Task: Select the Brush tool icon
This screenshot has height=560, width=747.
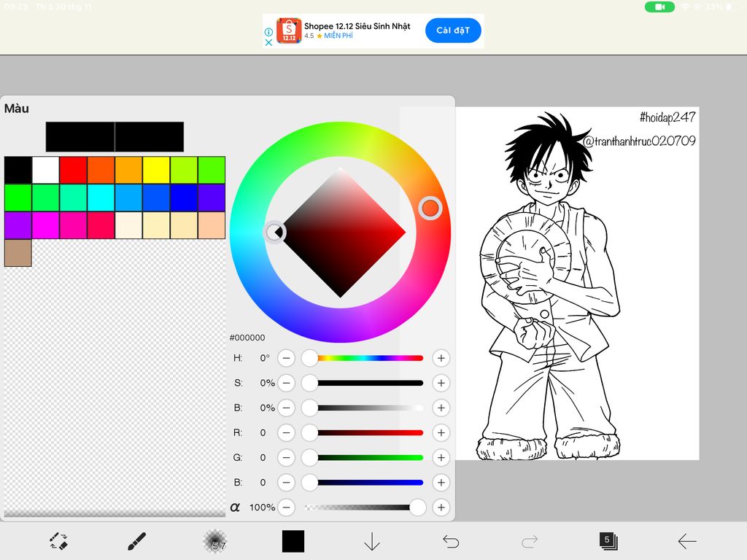Action: point(136,542)
